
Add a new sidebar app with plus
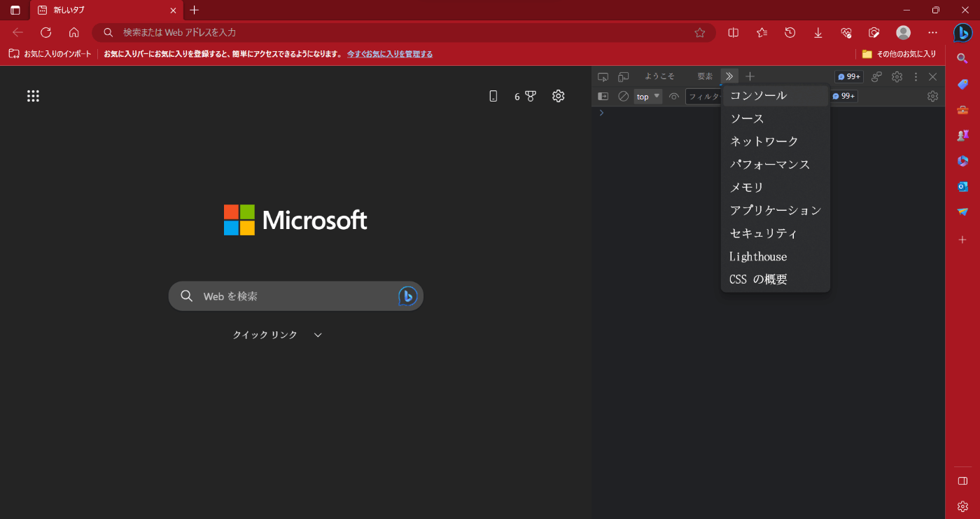click(962, 240)
